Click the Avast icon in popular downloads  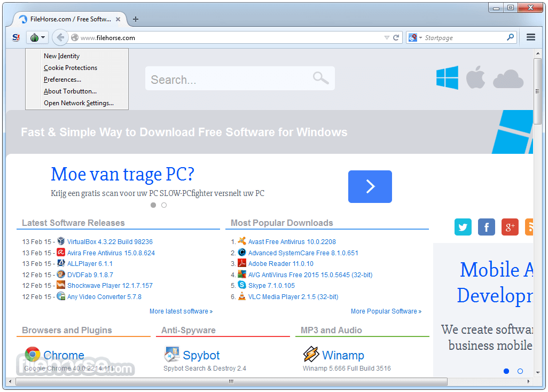242,241
